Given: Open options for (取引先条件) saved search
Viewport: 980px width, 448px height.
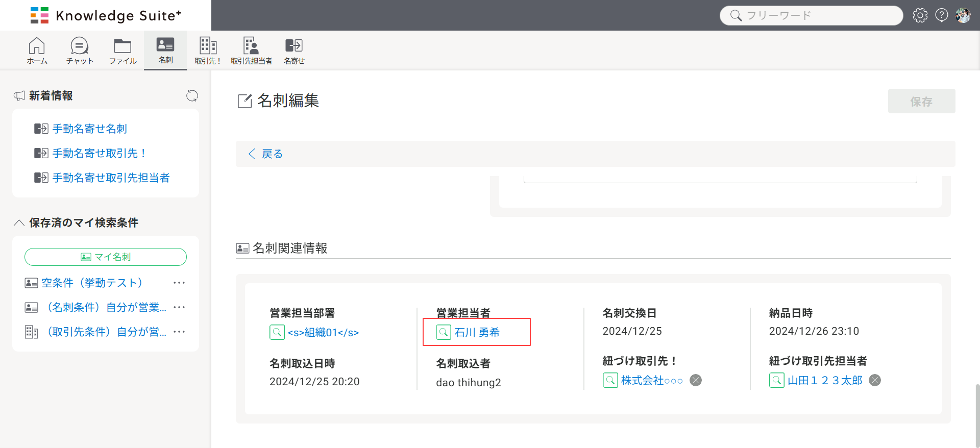Looking at the screenshot, I should pos(179,332).
